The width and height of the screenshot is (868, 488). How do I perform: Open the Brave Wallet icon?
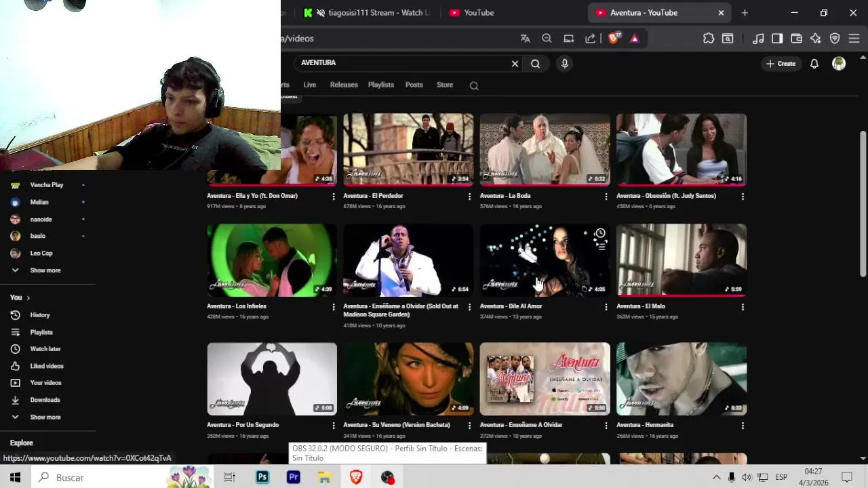pyautogui.click(x=797, y=39)
